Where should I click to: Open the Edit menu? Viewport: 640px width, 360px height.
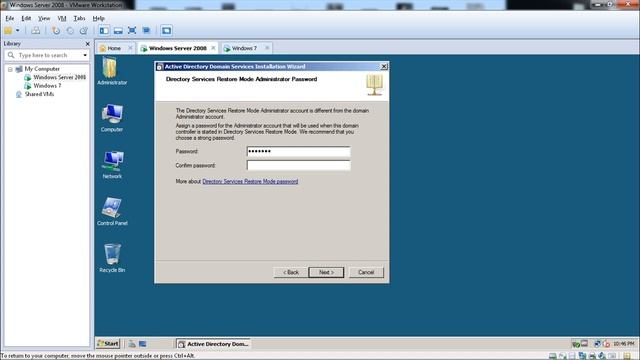pyautogui.click(x=26, y=18)
